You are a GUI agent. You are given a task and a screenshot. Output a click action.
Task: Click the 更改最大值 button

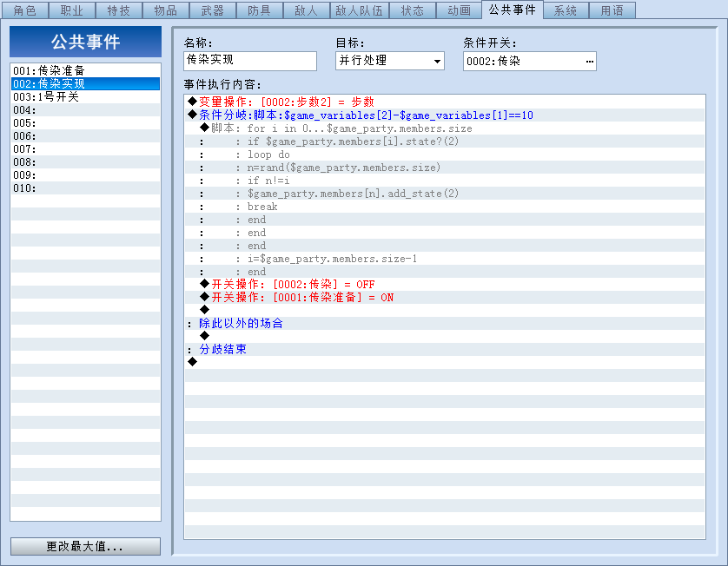(x=85, y=546)
